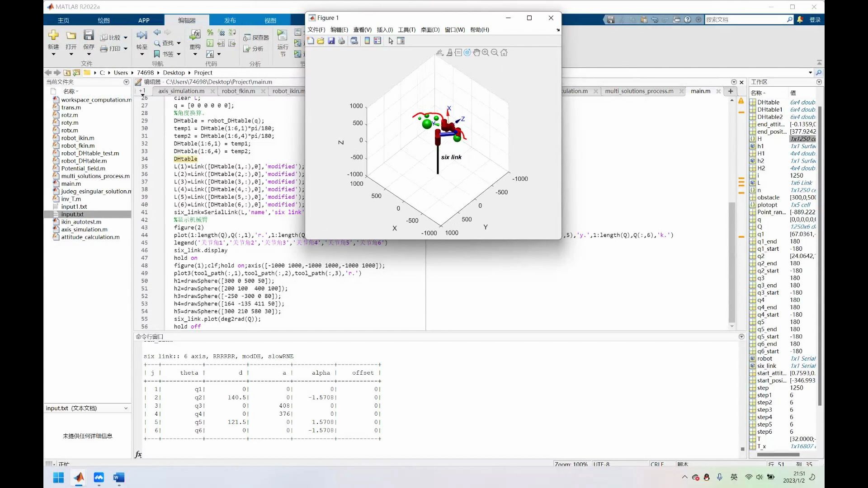Click the Restore View home icon on the axes
The width and height of the screenshot is (868, 488).
[x=504, y=52]
